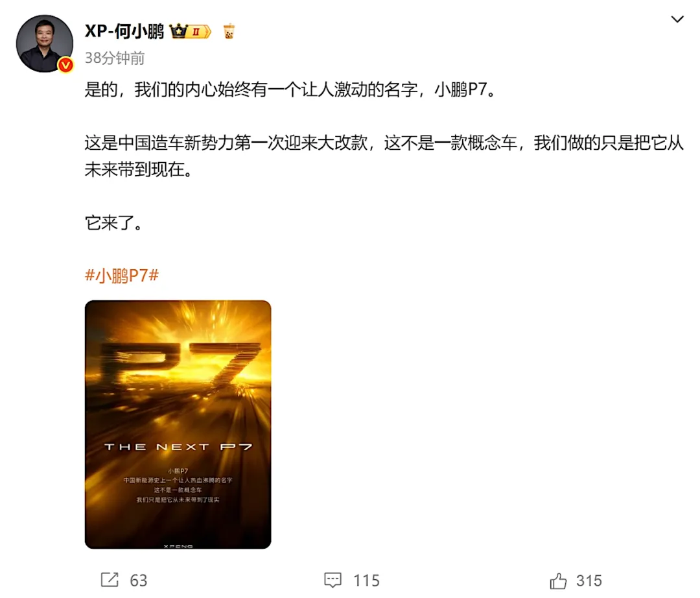Click the repost count 63
This screenshot has height=598, width=700.
click(x=139, y=580)
